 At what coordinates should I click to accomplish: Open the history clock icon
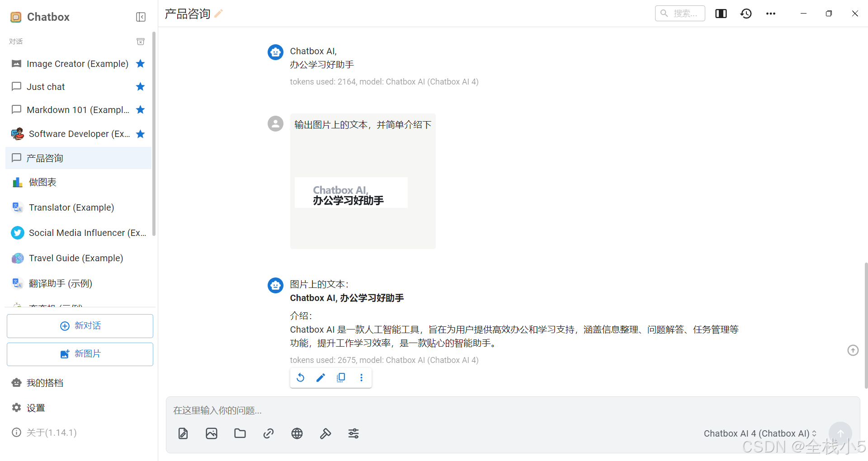pyautogui.click(x=746, y=14)
